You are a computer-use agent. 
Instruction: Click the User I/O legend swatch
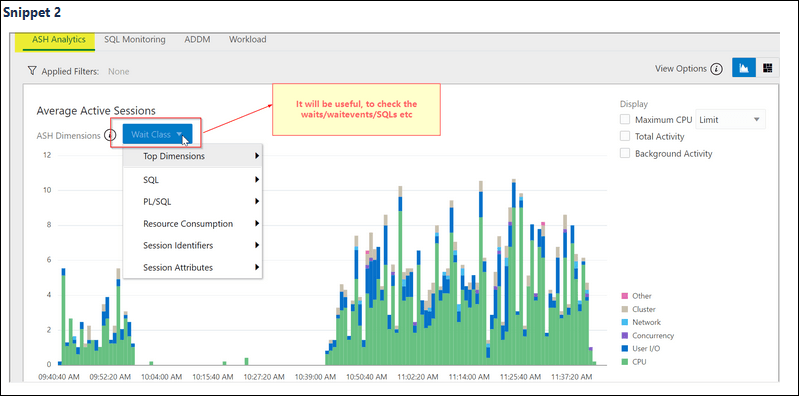point(625,349)
